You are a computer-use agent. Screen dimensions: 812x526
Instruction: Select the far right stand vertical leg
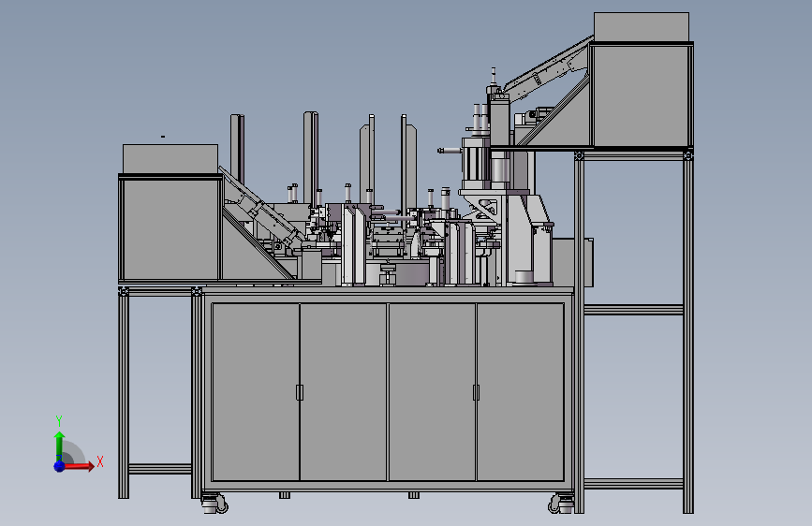tap(688, 333)
